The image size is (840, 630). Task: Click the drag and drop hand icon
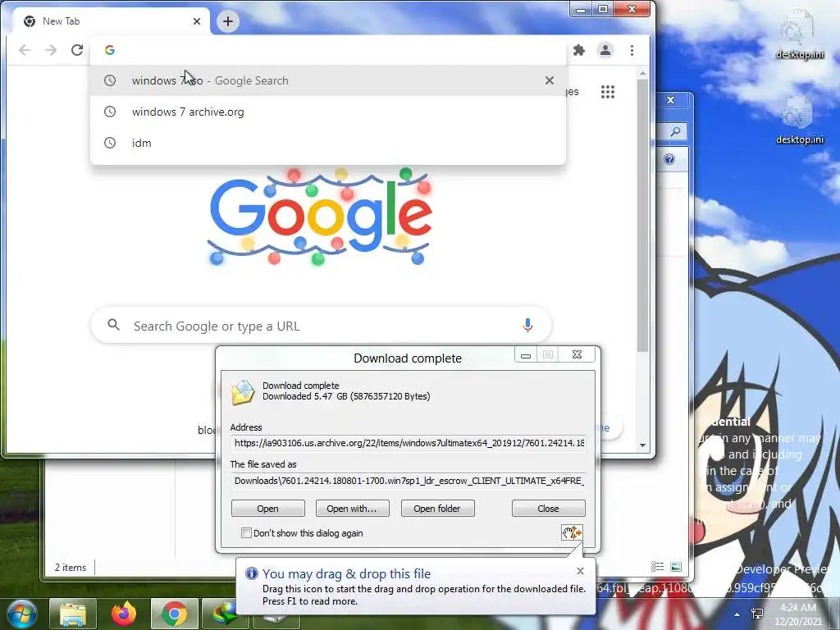pyautogui.click(x=572, y=532)
